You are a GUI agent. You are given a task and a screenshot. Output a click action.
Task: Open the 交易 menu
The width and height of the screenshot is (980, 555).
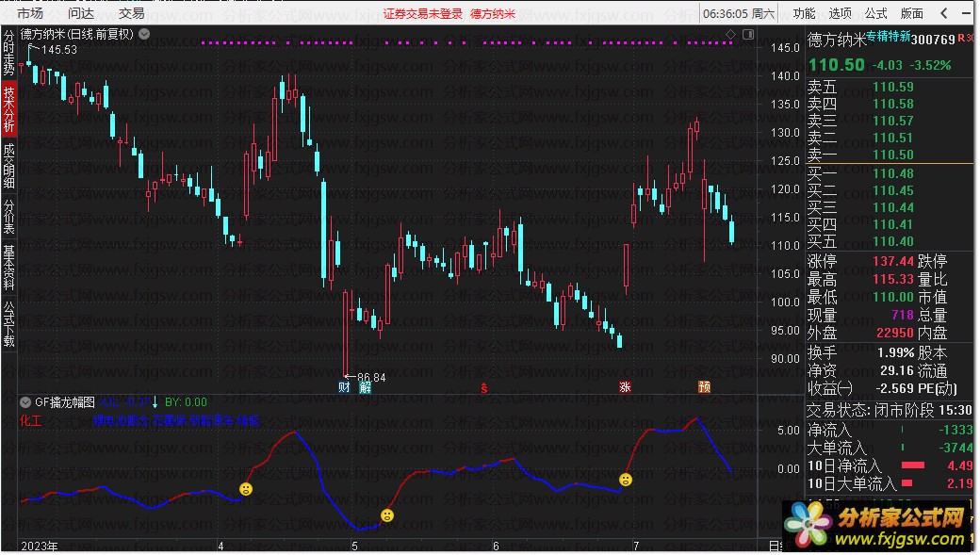131,13
